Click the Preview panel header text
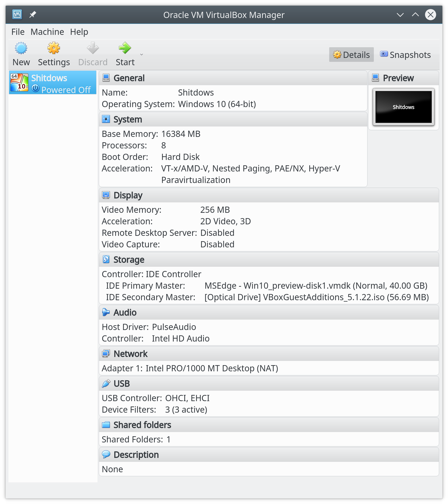 pyautogui.click(x=398, y=78)
